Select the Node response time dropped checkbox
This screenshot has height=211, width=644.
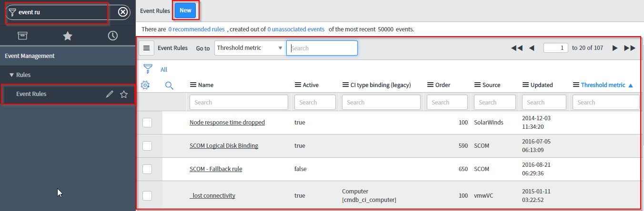147,123
